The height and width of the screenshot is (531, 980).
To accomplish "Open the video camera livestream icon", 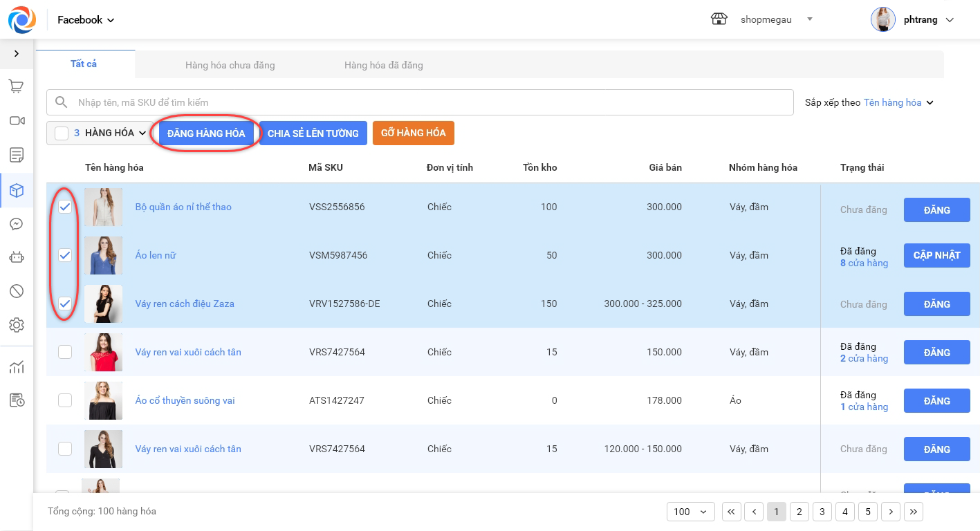I will pos(17,121).
